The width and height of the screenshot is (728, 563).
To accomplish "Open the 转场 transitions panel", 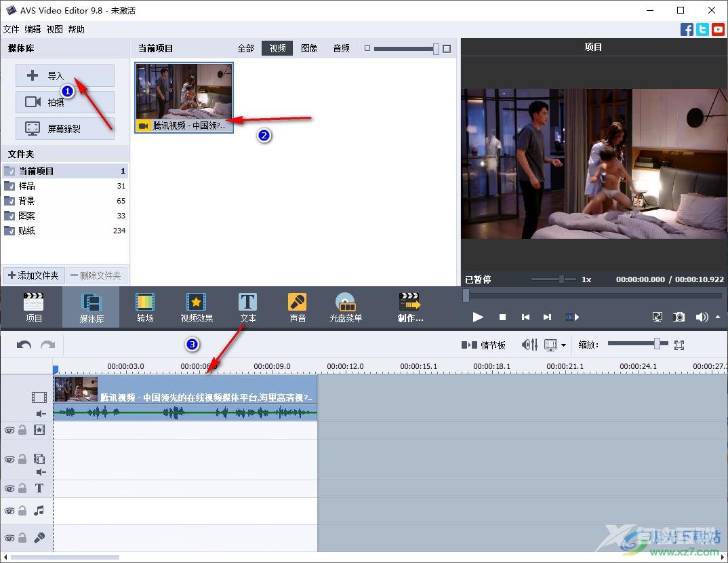I will 145,307.
